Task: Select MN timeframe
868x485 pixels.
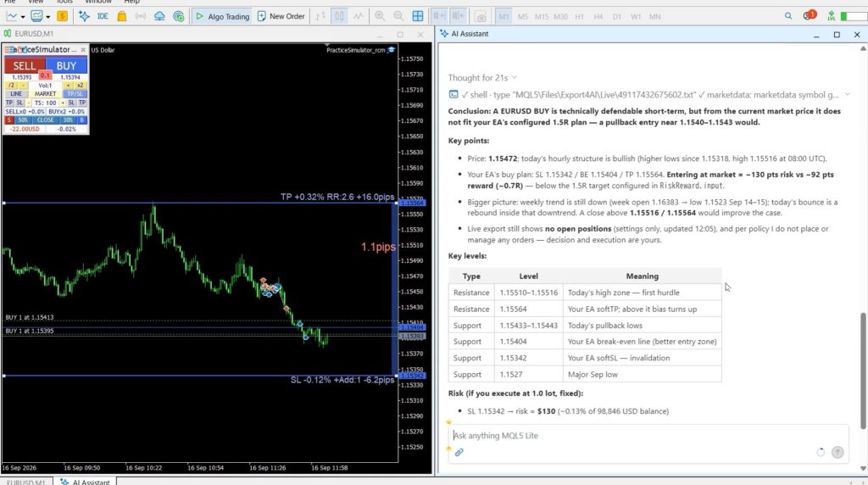Action: click(x=655, y=17)
